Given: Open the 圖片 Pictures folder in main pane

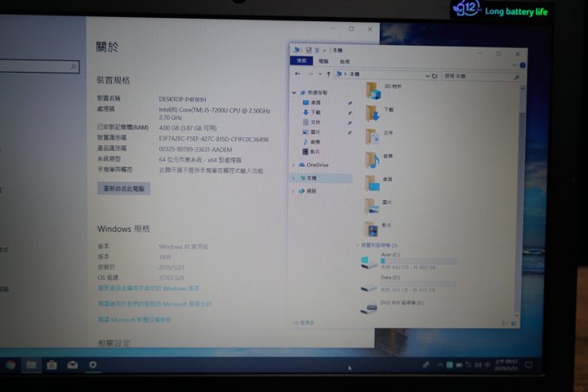Looking at the screenshot, I should 372,206.
